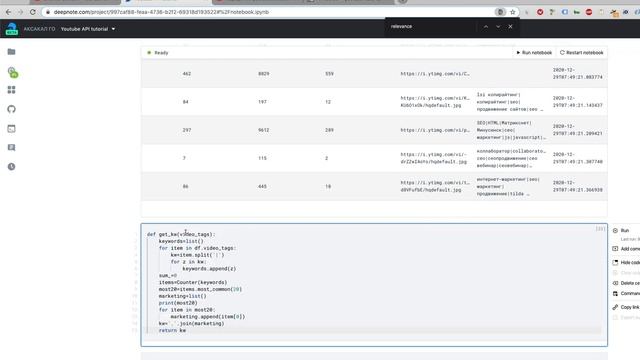Click the 'items=Counter(keywords)' code line
Image resolution: width=640 pixels, height=360 pixels.
click(193, 282)
